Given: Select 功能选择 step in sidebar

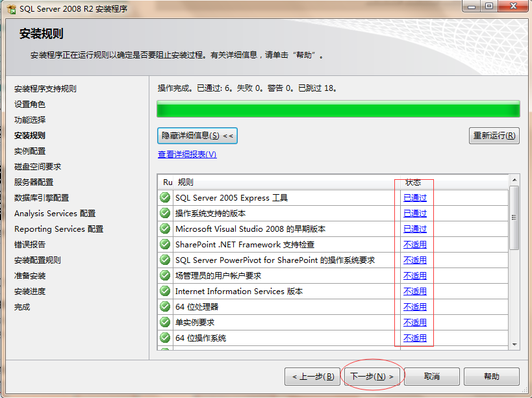Looking at the screenshot, I should point(29,119).
